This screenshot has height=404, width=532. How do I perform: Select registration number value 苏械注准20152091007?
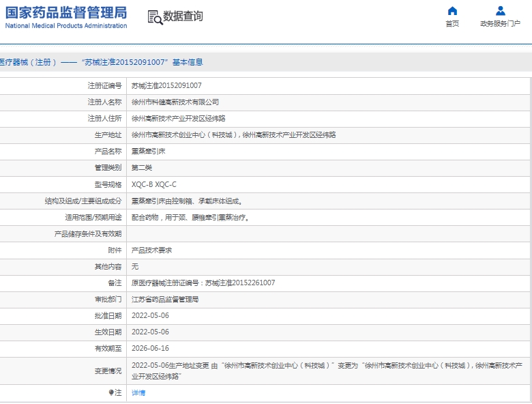[166, 85]
